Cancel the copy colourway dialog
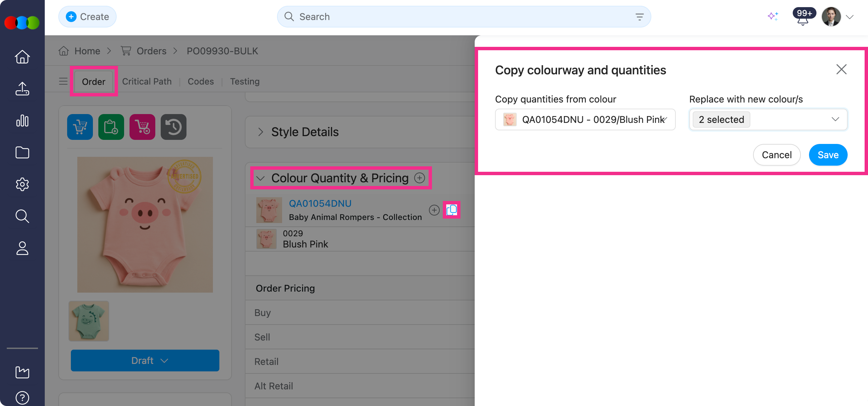Screen dimensions: 868x406 (x=777, y=155)
